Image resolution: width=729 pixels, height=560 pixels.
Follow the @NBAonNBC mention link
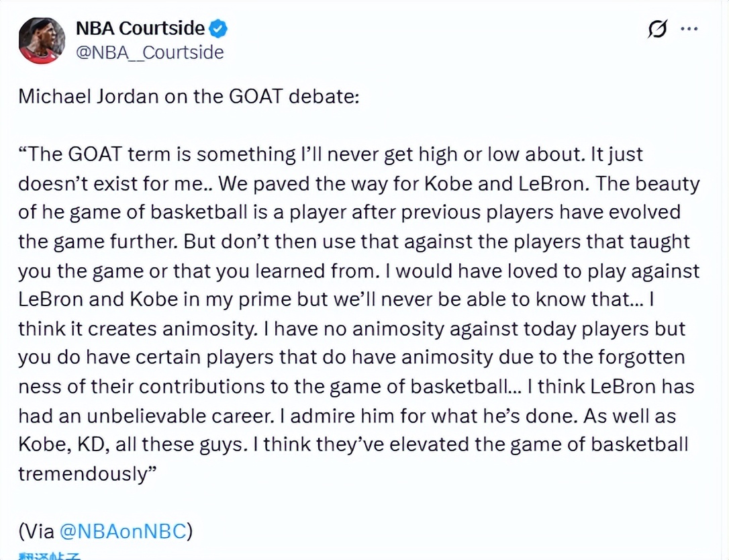tap(122, 531)
